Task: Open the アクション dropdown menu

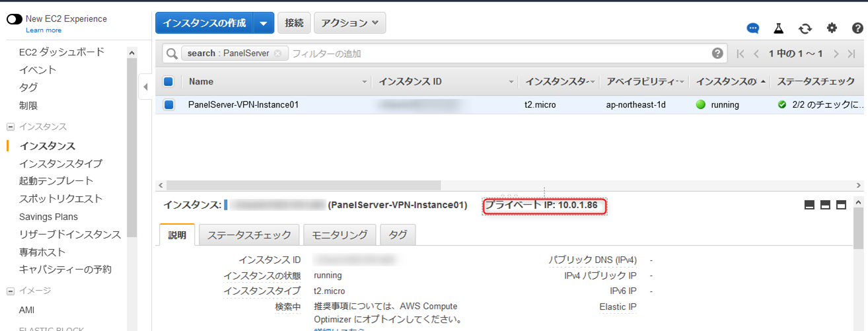Action: 349,23
